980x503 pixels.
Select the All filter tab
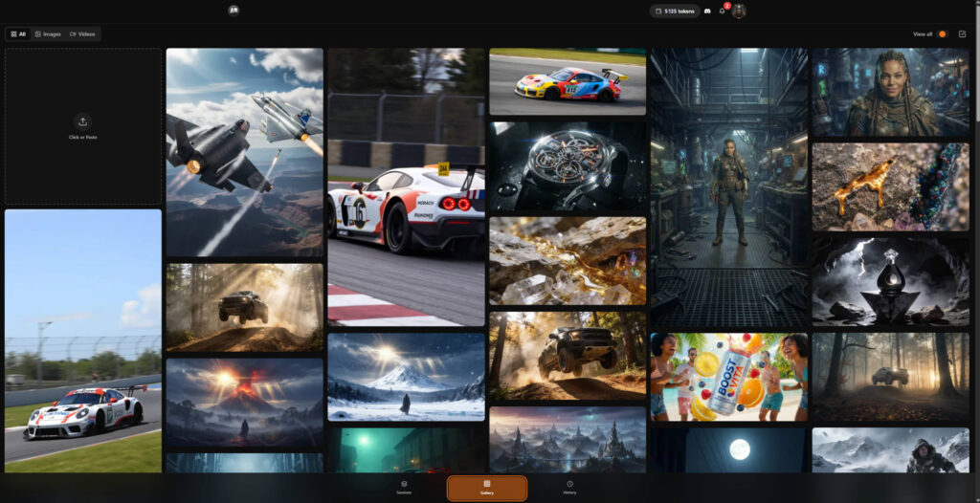tap(17, 33)
